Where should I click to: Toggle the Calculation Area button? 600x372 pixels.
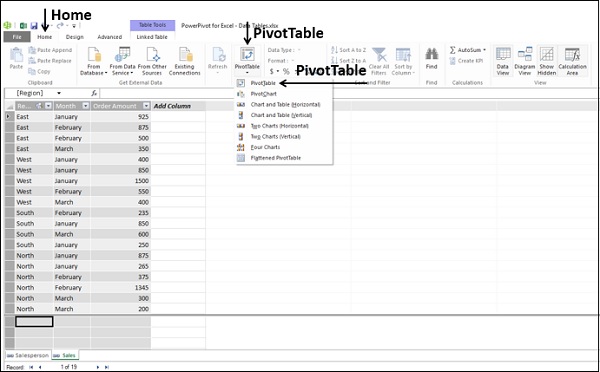[572, 61]
